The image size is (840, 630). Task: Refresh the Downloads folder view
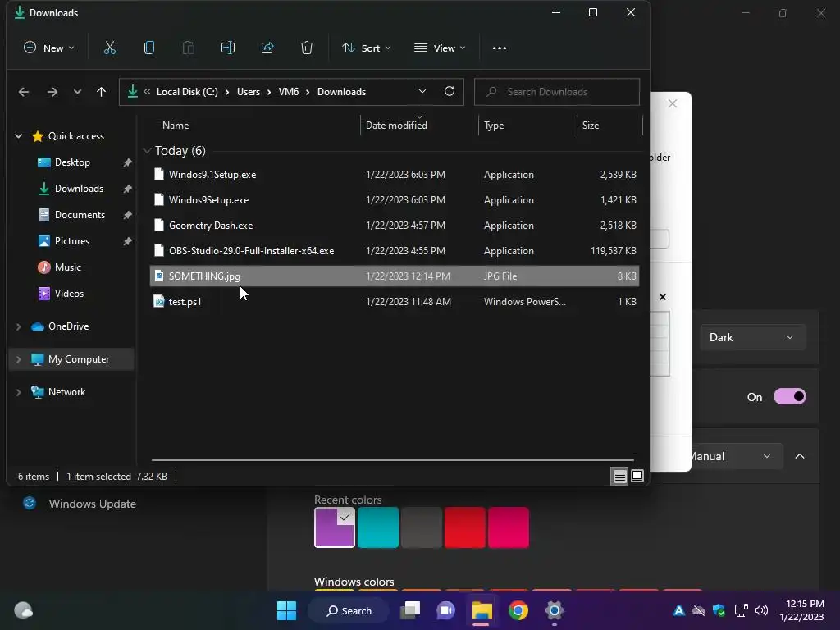450,92
